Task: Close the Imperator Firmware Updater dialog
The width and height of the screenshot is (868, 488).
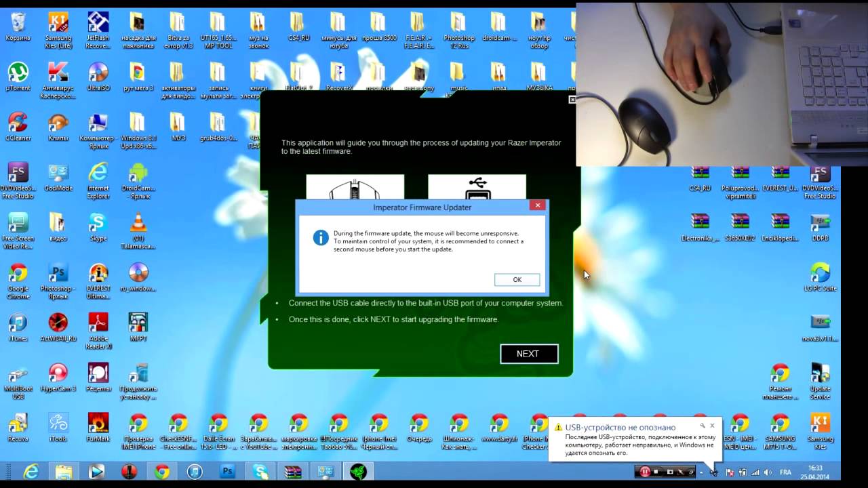Action: coord(537,205)
